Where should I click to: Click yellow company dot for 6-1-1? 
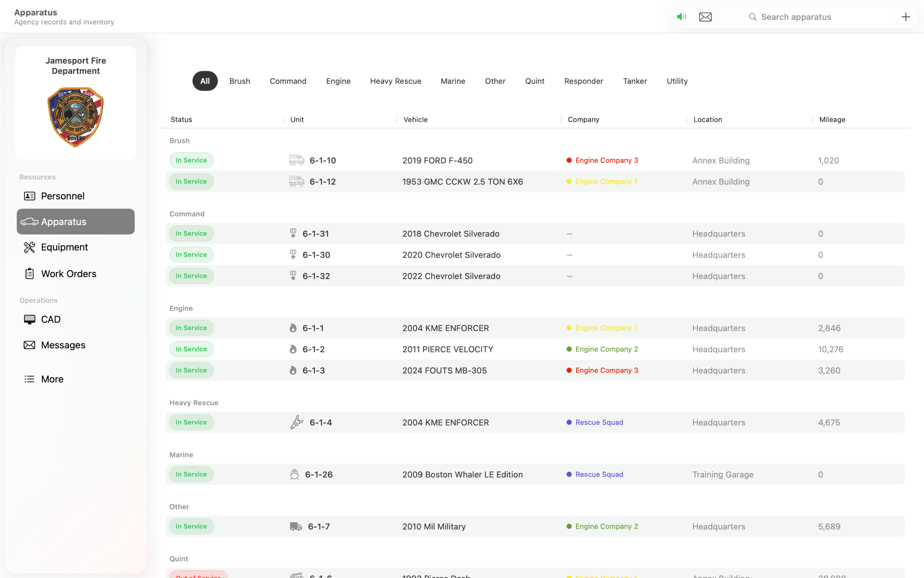click(569, 328)
